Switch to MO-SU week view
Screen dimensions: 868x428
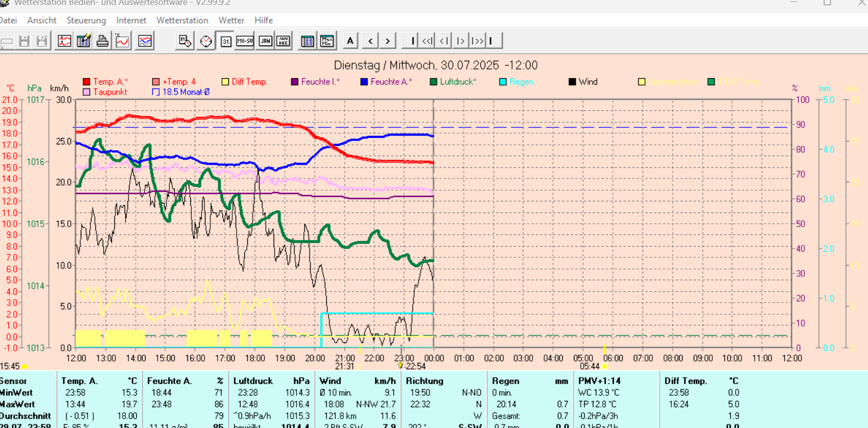[245, 41]
